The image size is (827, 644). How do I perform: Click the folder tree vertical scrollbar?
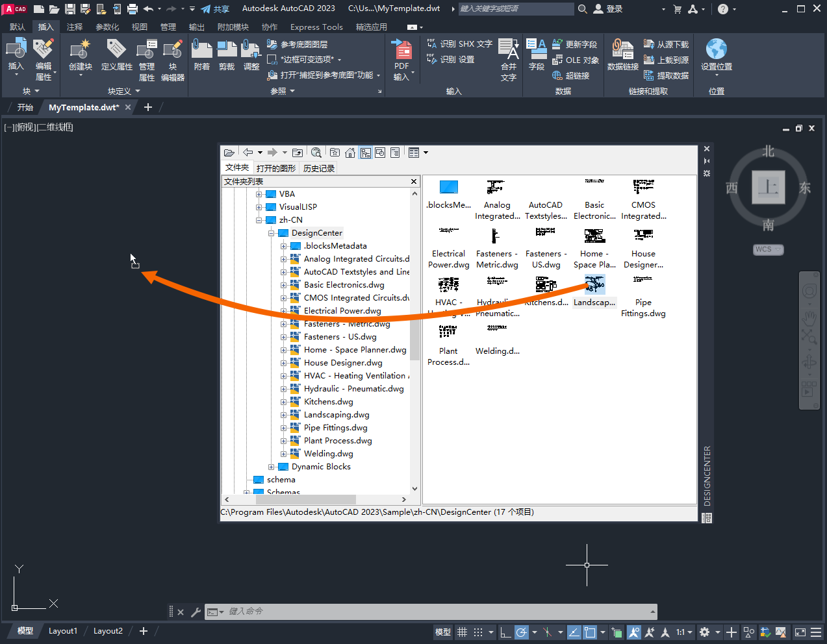click(x=414, y=341)
